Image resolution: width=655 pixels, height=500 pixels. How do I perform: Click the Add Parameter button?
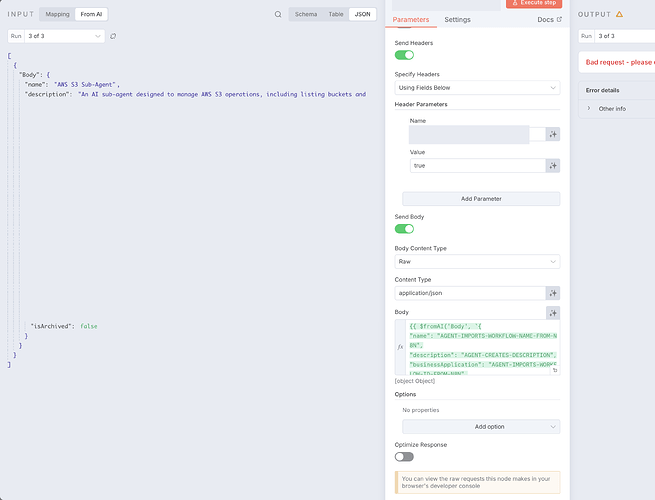(481, 199)
